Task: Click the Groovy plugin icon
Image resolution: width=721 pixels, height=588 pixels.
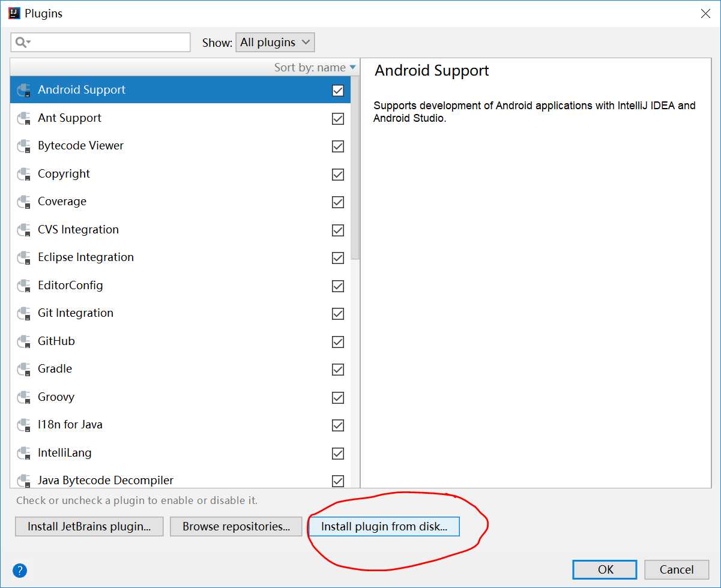Action: pos(24,397)
